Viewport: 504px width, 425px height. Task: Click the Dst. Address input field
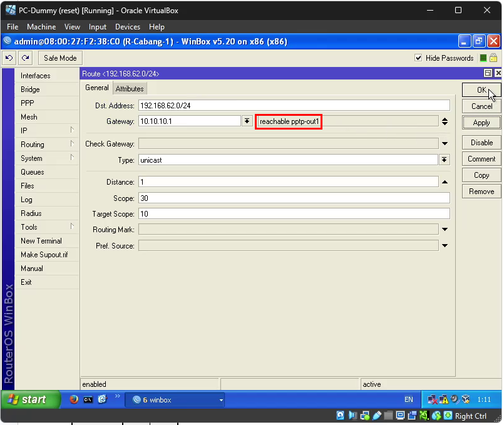[294, 105]
